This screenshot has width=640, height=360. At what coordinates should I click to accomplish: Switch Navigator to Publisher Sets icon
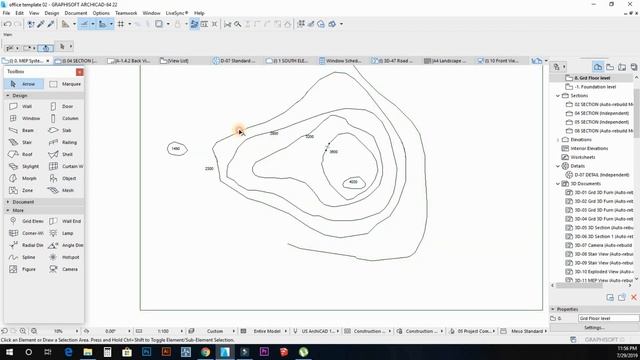[633, 67]
